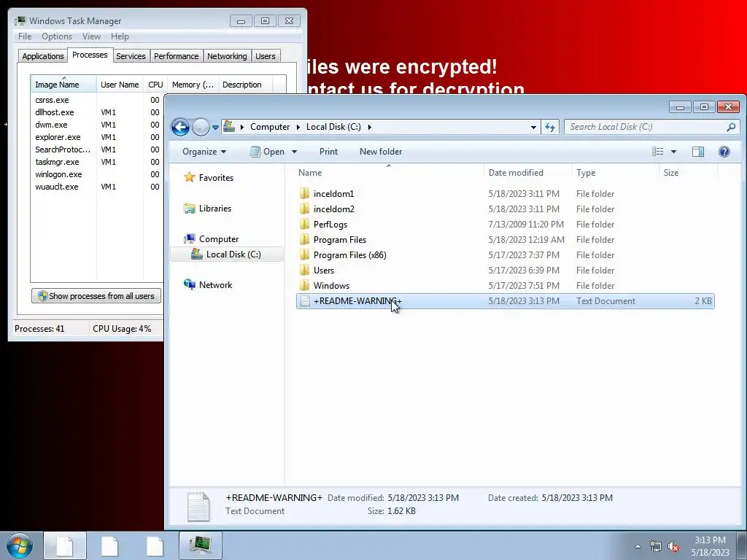Show hidden tray icons arrow
Viewport: 747px width, 560px height.
[x=638, y=546]
